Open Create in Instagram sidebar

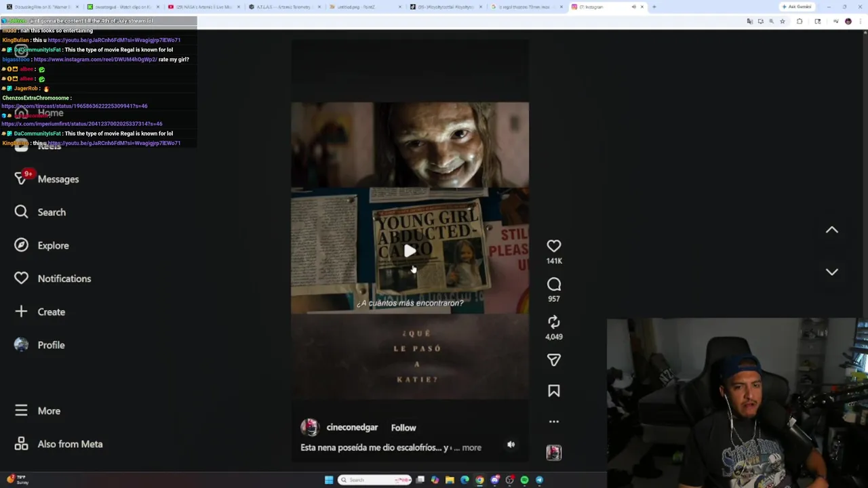[x=52, y=312]
